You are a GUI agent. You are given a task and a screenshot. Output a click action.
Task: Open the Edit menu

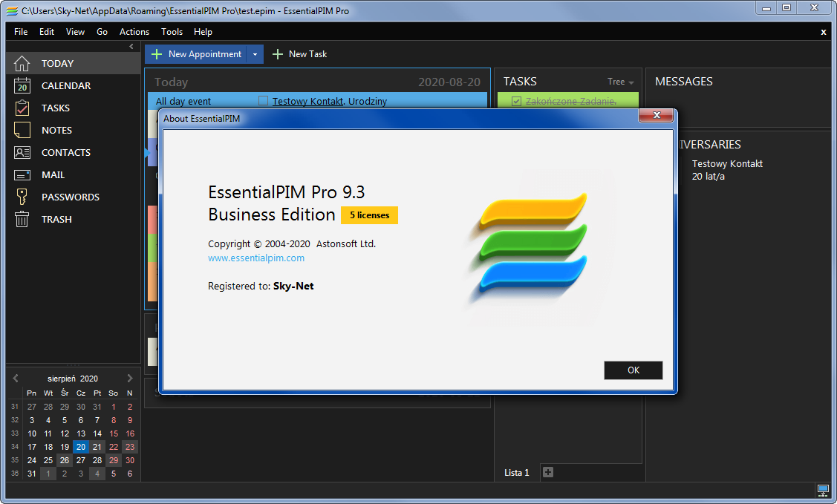47,32
